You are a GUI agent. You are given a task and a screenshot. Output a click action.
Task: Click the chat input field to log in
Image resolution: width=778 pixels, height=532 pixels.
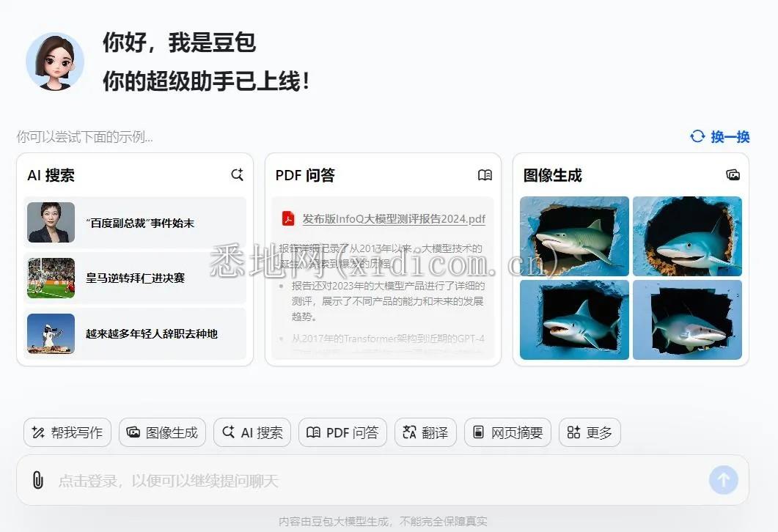pyautogui.click(x=293, y=479)
